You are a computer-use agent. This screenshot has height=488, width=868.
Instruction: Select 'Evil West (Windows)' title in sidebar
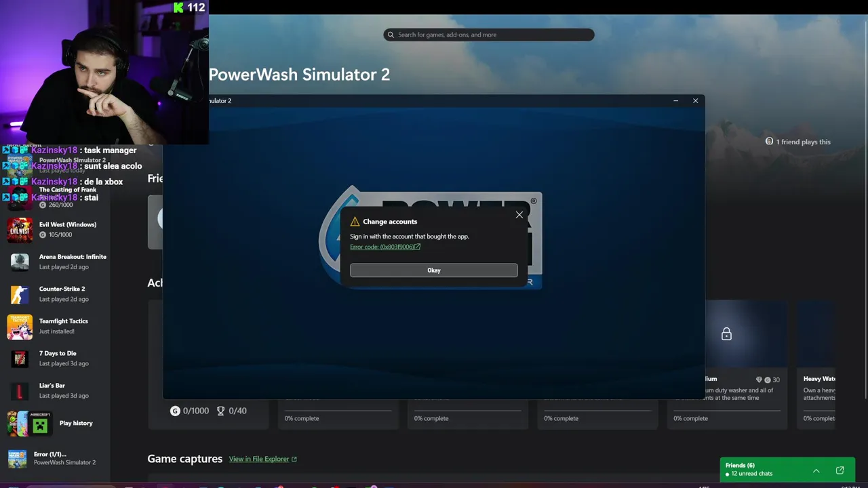68,224
